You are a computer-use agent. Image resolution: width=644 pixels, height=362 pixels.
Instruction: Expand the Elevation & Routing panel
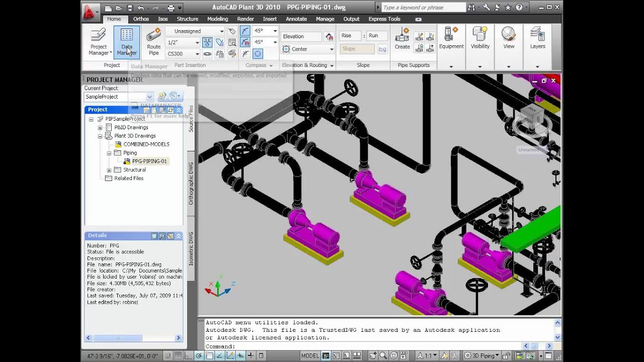pos(308,65)
